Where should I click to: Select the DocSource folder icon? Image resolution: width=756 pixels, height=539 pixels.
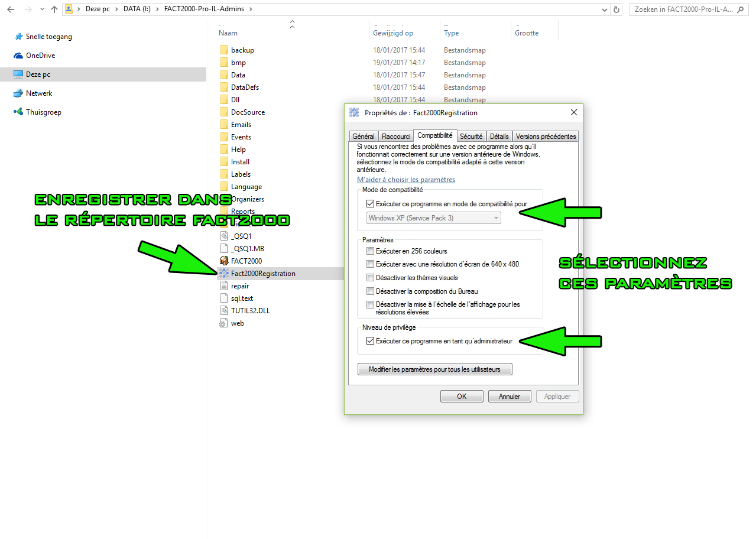[223, 112]
